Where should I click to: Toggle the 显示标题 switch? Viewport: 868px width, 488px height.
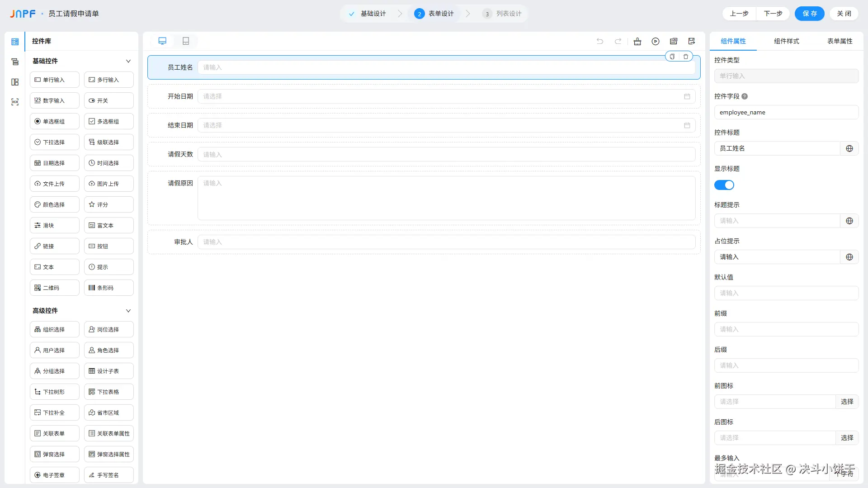pos(724,185)
